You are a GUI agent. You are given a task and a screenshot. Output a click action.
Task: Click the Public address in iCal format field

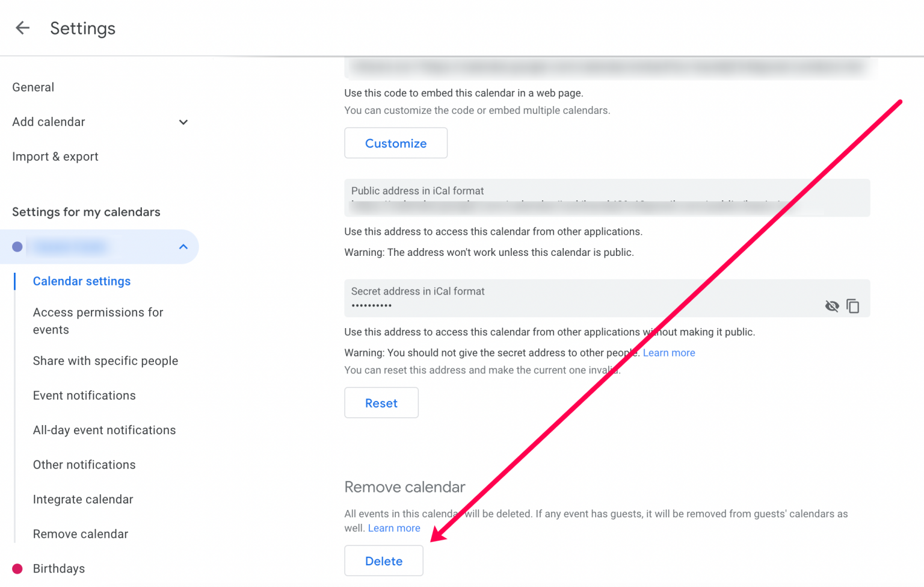pyautogui.click(x=606, y=197)
